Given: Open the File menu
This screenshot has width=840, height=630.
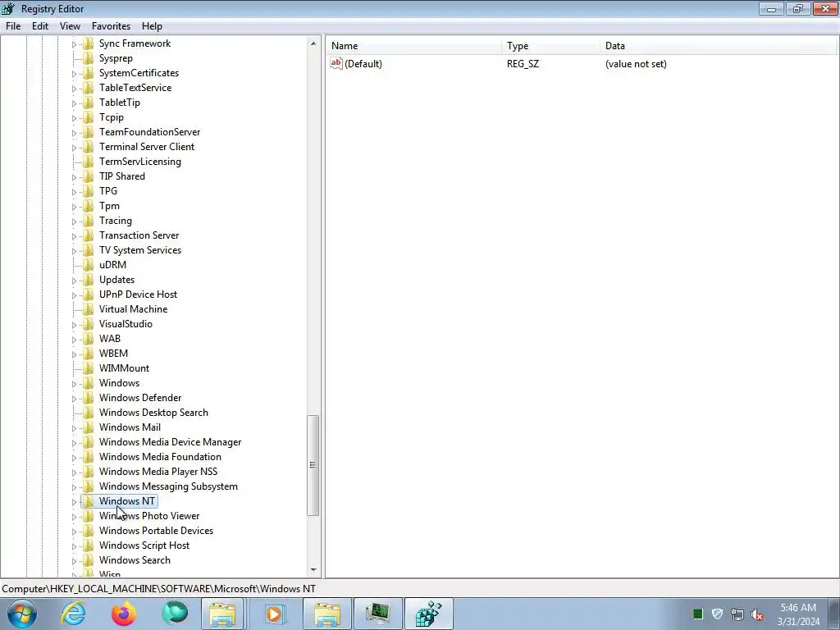Looking at the screenshot, I should (x=13, y=25).
